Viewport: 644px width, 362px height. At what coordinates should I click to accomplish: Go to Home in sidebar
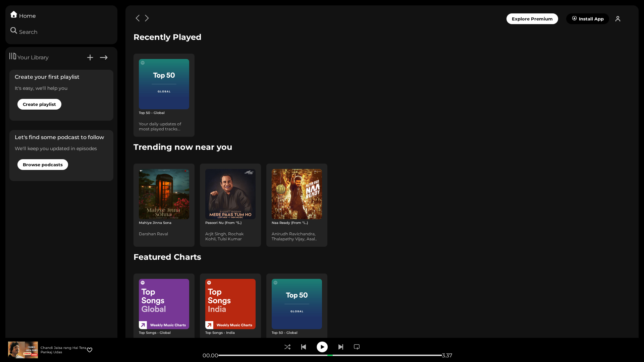(x=23, y=15)
